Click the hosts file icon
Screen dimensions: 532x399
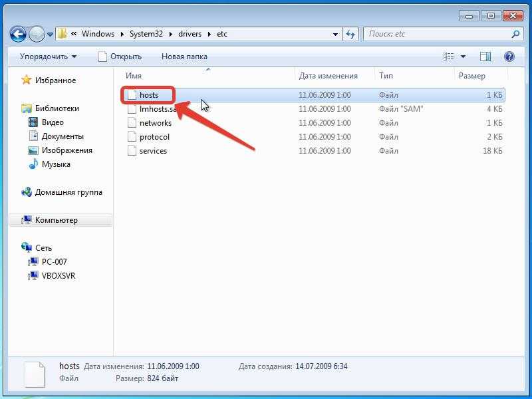(x=132, y=95)
